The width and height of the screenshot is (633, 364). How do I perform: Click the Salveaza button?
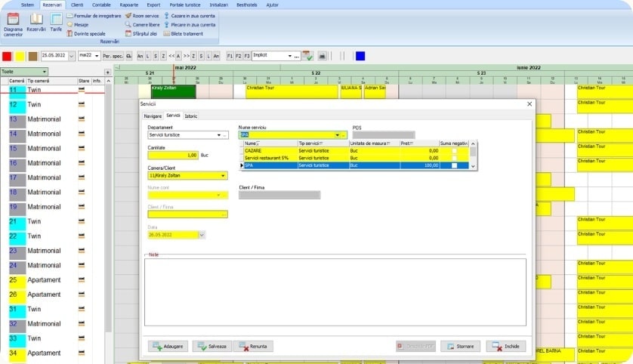tap(212, 346)
